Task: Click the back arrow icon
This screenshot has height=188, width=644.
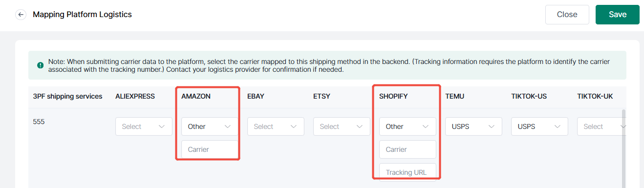Action: [21, 15]
